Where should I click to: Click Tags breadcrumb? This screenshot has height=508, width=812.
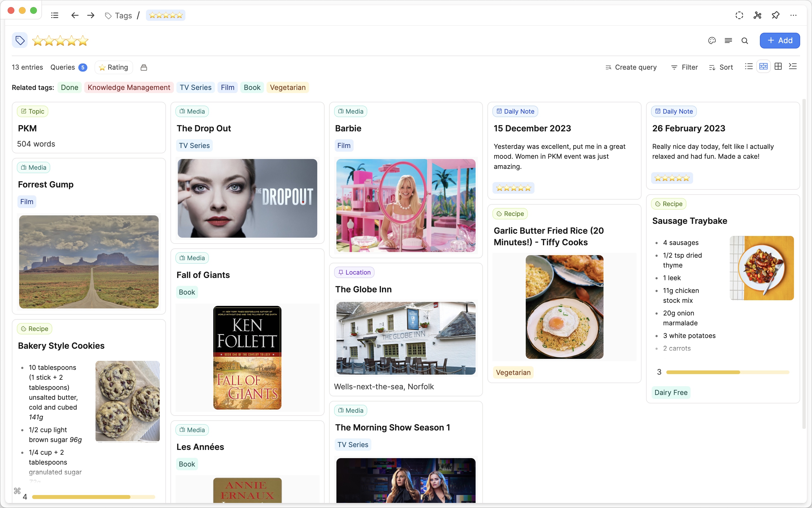119,16
